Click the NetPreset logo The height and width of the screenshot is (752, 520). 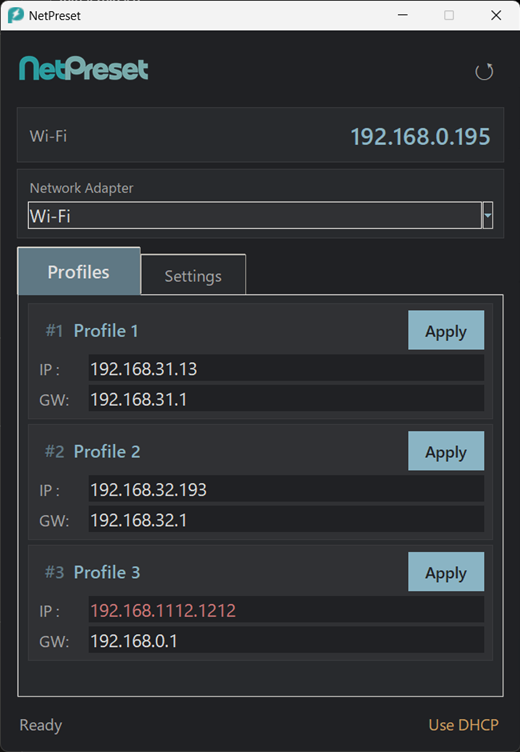click(83, 69)
